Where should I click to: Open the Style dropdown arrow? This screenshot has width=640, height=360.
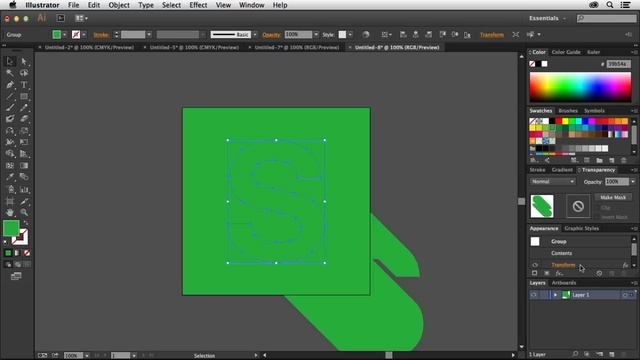350,35
